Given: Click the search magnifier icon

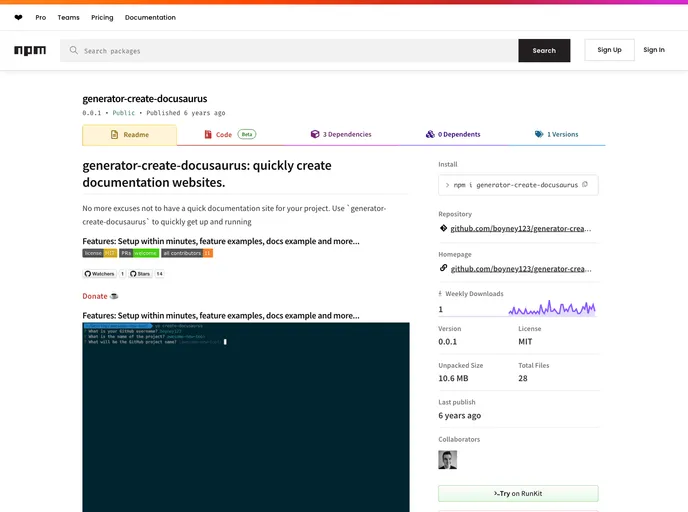Looking at the screenshot, I should [74, 50].
